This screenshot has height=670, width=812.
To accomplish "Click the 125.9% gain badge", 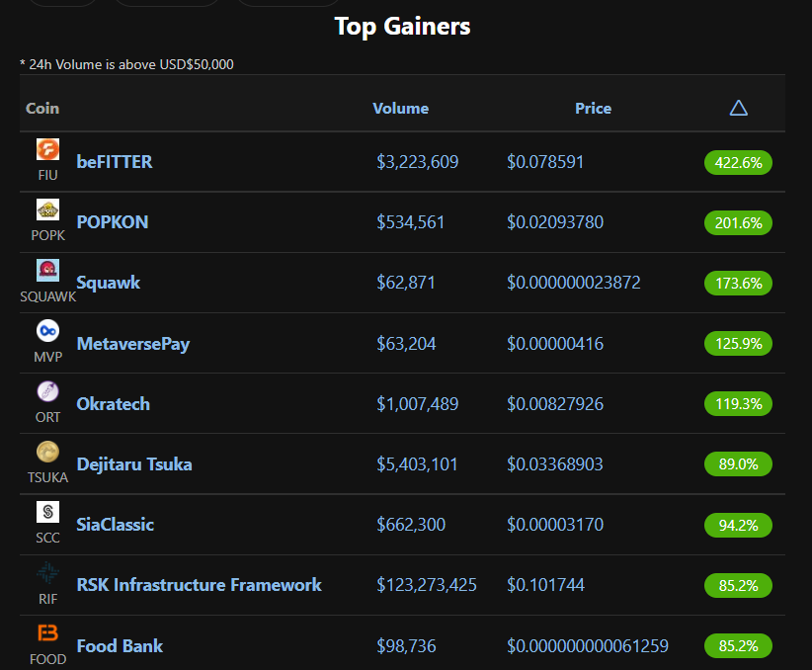I will [738, 344].
